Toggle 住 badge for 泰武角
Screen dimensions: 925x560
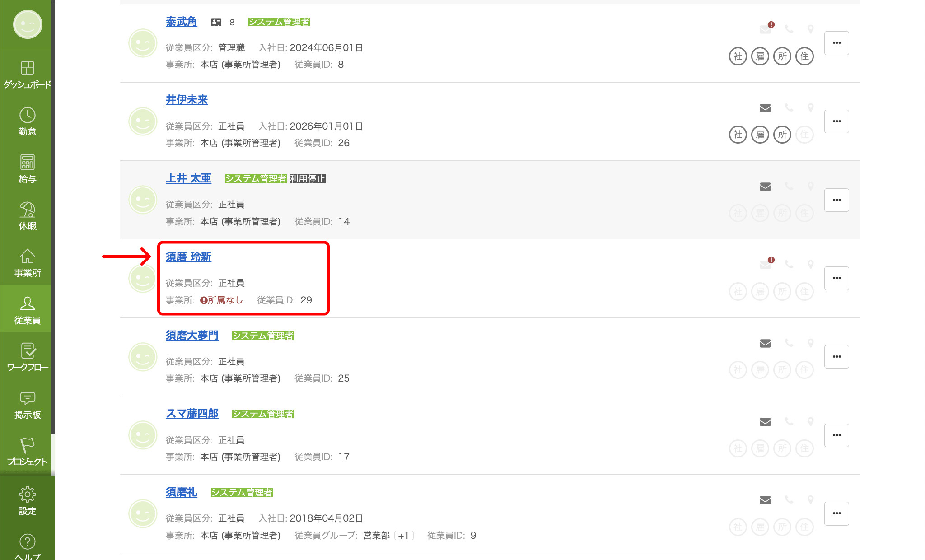tap(804, 56)
